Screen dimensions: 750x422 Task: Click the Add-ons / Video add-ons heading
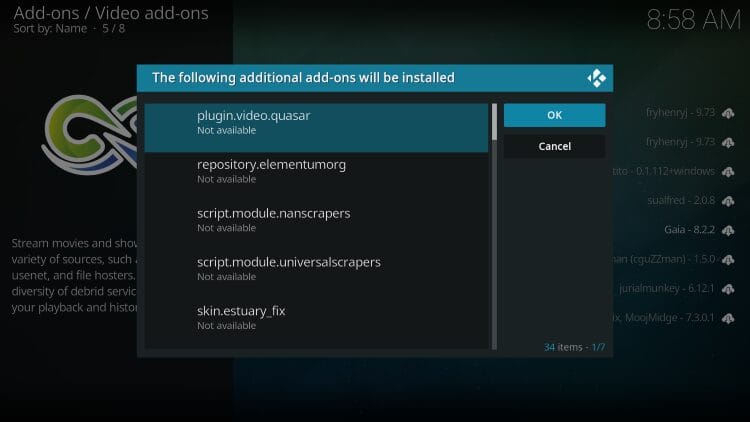pos(111,13)
